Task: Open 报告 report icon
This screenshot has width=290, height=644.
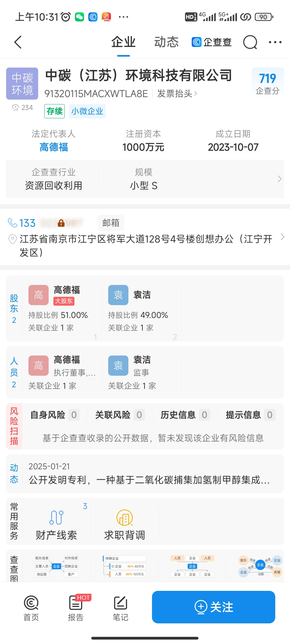Action: (x=76, y=608)
